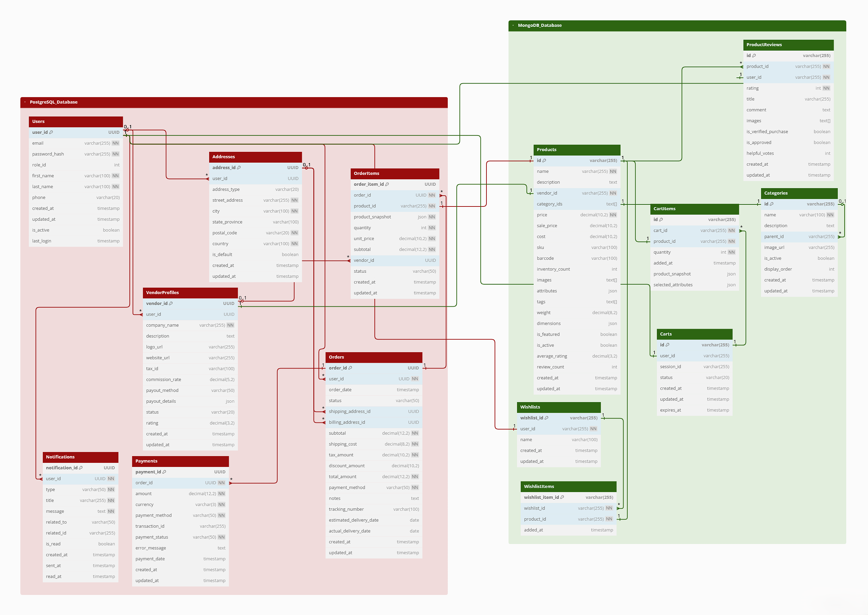The height and width of the screenshot is (615, 868).
Task: Click the key icon beside id in CartItems
Action: [661, 219]
